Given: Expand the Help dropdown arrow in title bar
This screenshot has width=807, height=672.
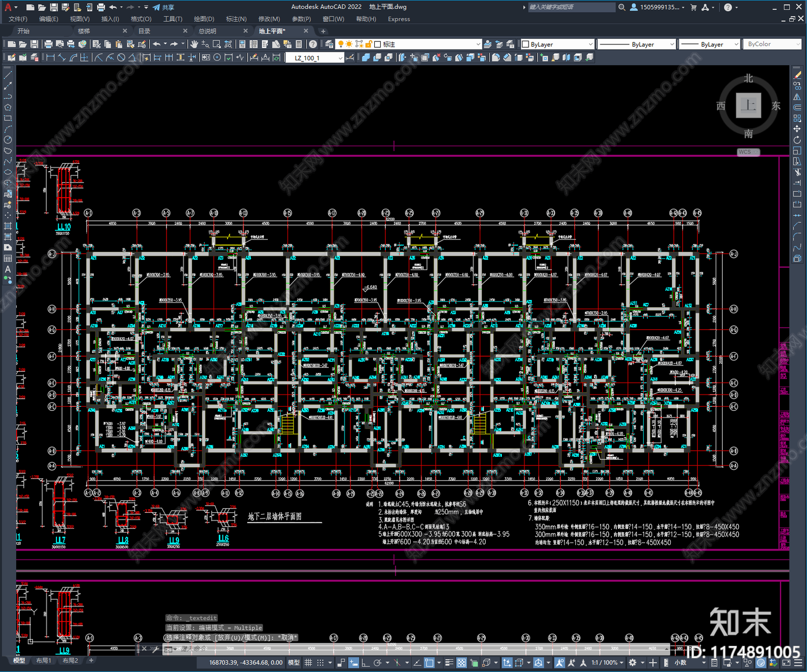Looking at the screenshot, I should tap(737, 8).
